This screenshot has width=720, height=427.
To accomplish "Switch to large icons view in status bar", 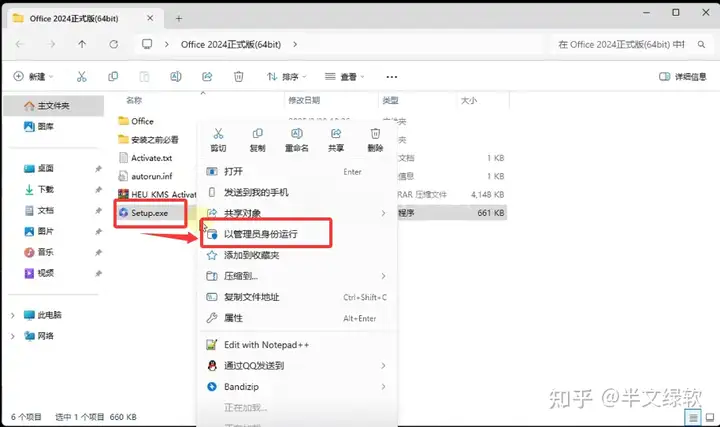I will 710,417.
